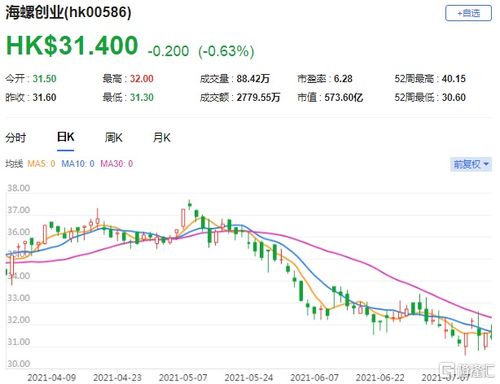Click the 52周最低 value 30.60

[454, 97]
